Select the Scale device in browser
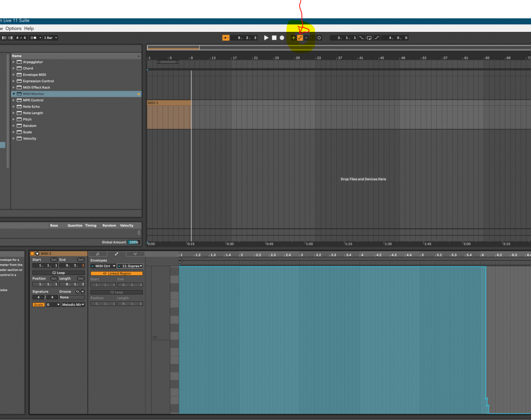The image size is (531, 420). (x=27, y=132)
